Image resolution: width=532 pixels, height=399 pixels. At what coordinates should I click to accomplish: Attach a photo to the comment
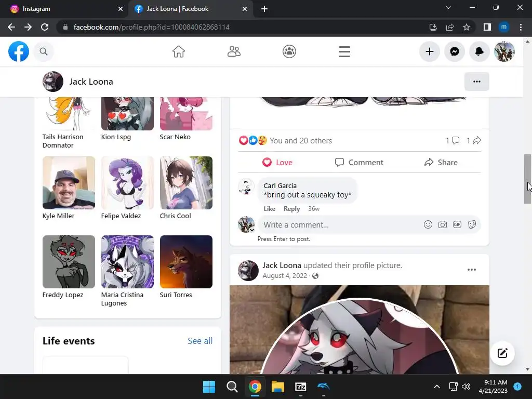pyautogui.click(x=443, y=224)
